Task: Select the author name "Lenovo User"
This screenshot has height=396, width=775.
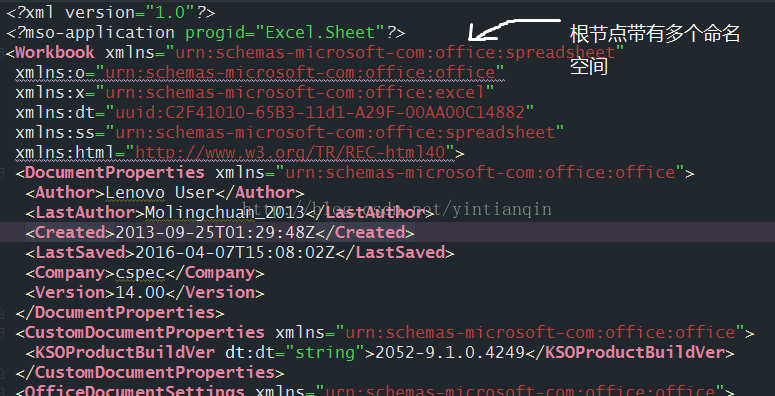Action: pyautogui.click(x=160, y=193)
